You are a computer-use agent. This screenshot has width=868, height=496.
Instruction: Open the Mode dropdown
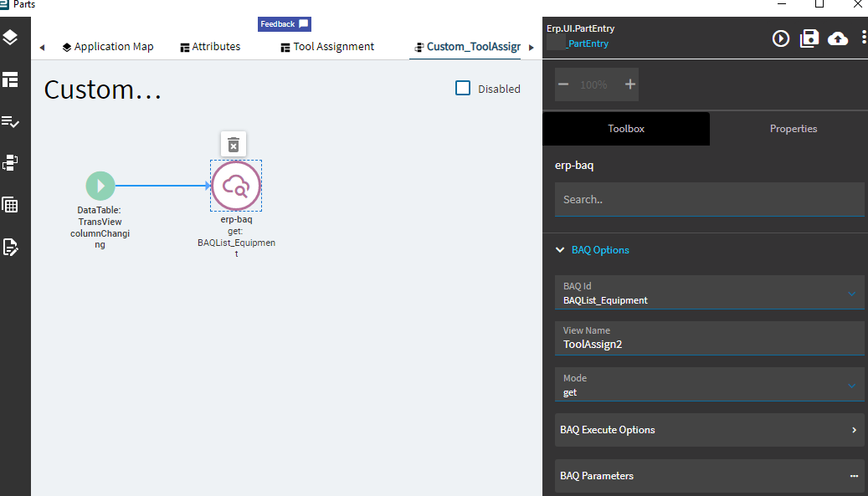coord(851,386)
